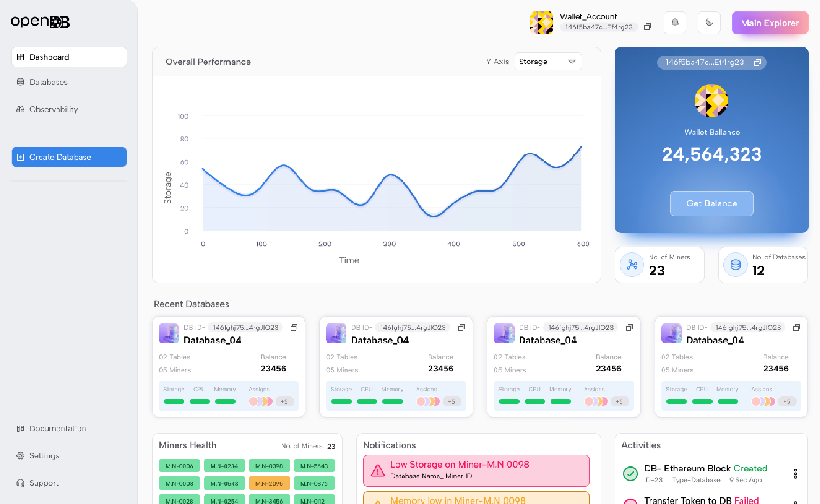Open options menu for Ethereum Block activity

point(795,474)
